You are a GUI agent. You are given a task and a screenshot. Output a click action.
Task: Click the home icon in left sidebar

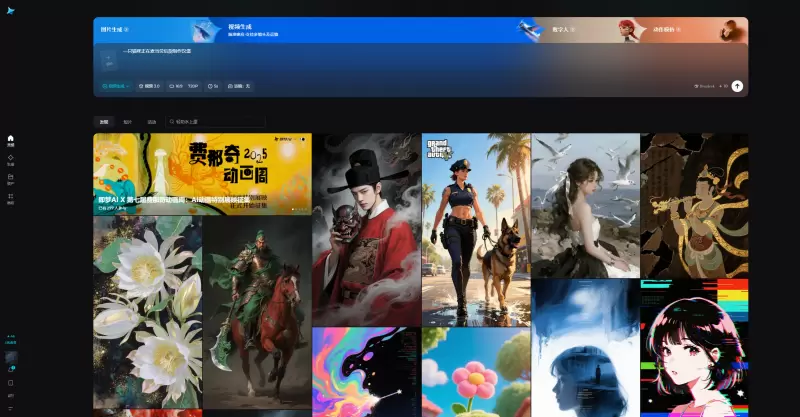[x=11, y=140]
